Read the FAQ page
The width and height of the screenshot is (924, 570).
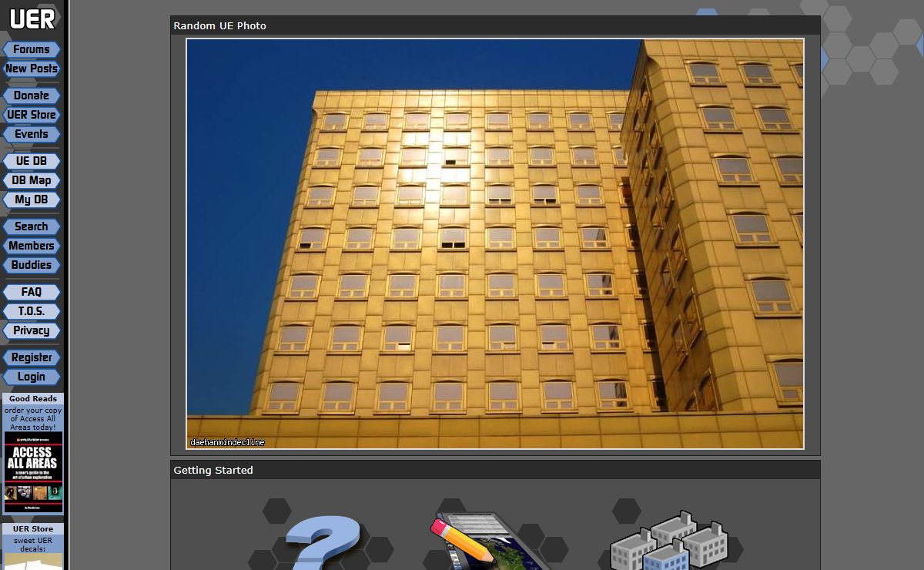[32, 292]
